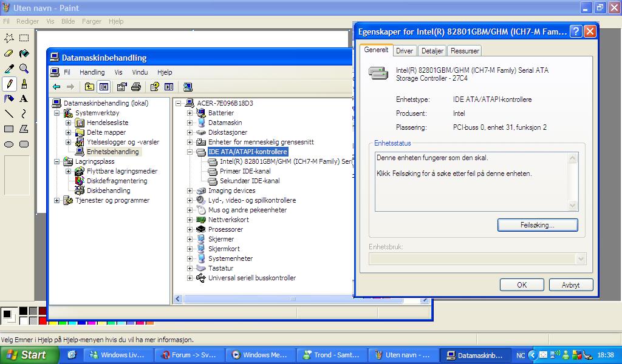This screenshot has width=622, height=364.
Task: Expand the Hendelsesliste node
Action: pos(68,123)
